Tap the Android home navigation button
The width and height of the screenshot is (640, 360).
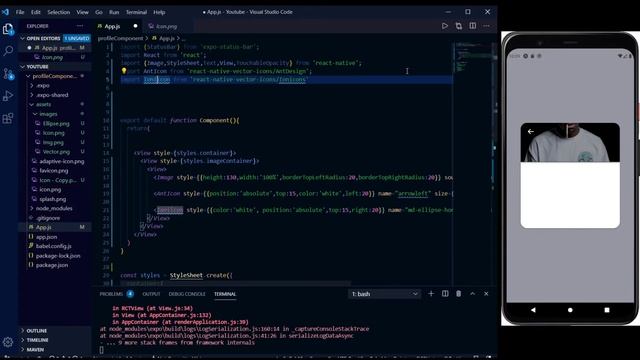570,310
